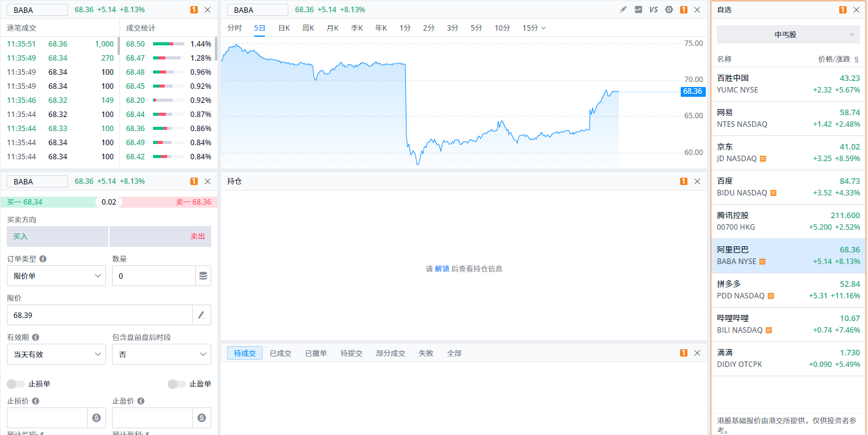868x435 pixels.
Task: Click orange link-group badge in orders panel
Action: pos(684,353)
